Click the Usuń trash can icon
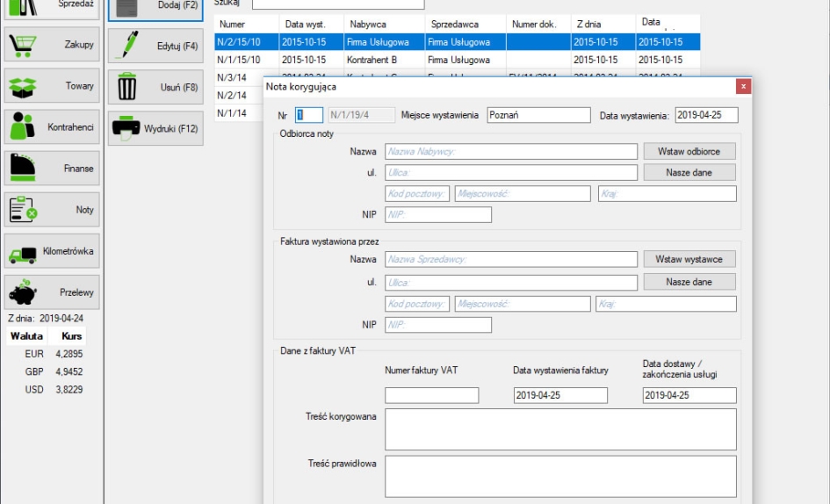The image size is (830, 504). [x=128, y=87]
